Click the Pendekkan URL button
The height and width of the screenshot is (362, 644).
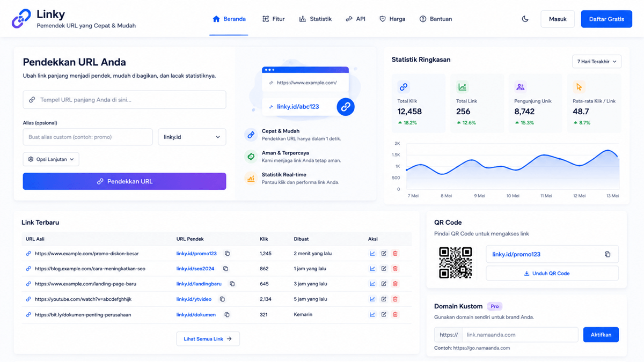[125, 181]
